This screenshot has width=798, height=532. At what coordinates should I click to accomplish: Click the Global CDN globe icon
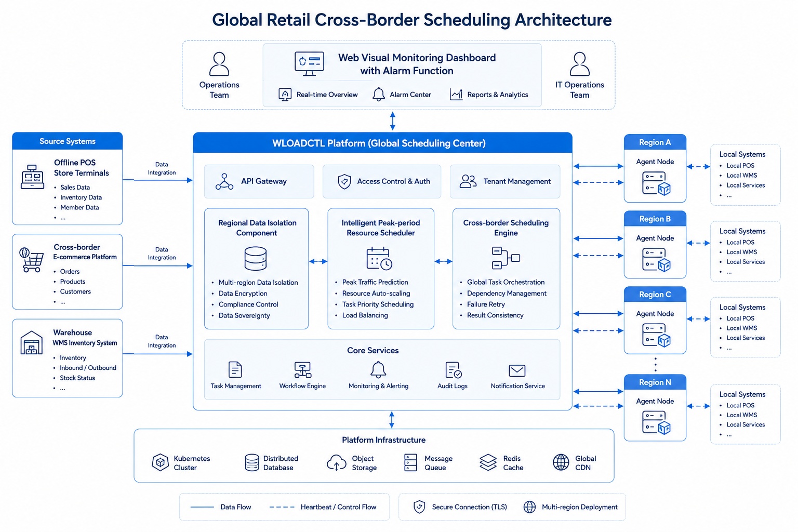click(x=561, y=462)
